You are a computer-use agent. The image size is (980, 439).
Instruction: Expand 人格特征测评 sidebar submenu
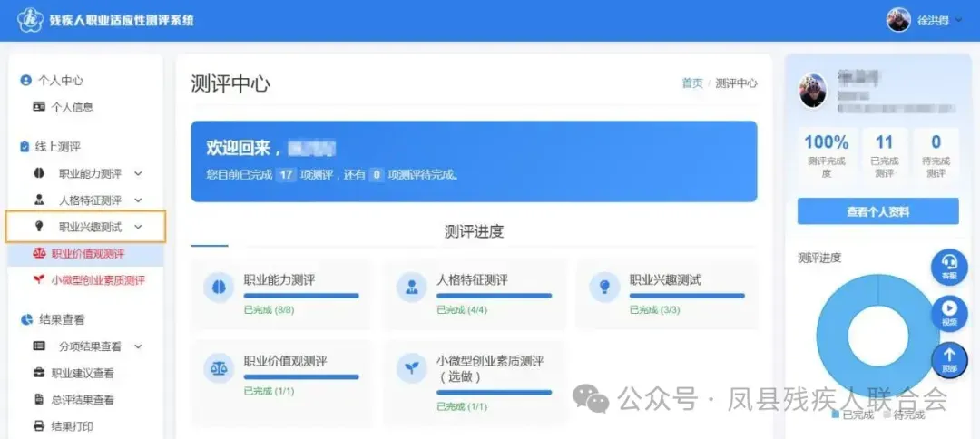100,200
